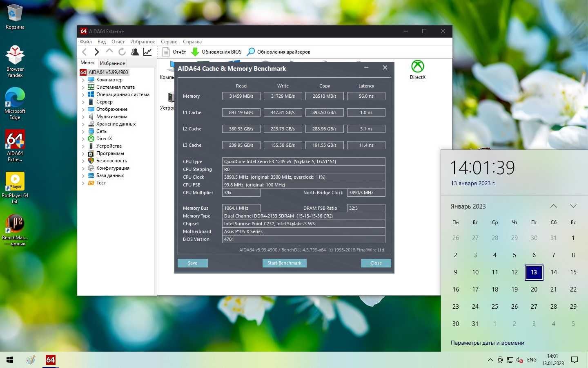588x368 pixels.
Task: Click the Refresh icon in AIDA64 toolbar
Action: tap(122, 52)
